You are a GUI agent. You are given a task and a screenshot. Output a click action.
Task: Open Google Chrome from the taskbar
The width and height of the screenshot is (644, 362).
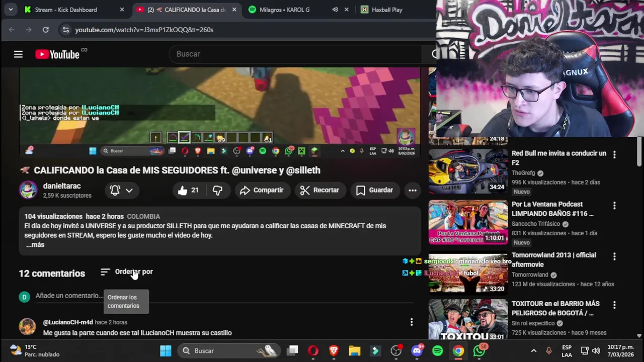[458, 351]
